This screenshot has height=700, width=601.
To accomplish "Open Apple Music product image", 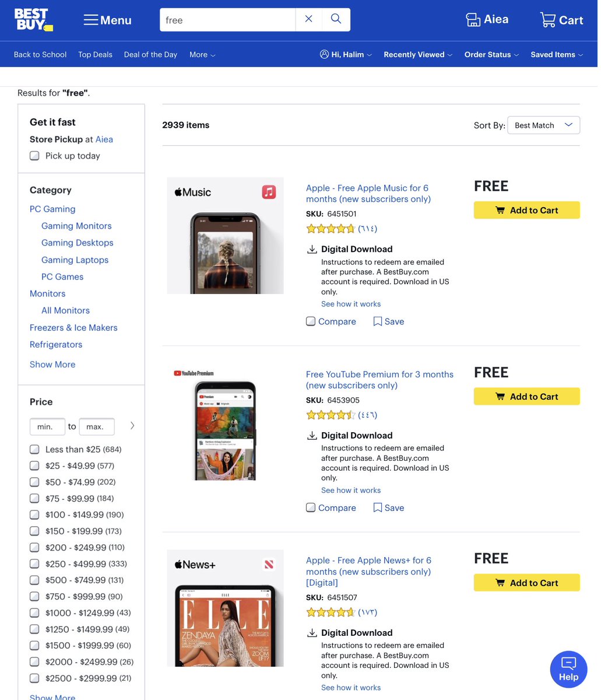I will [x=225, y=236].
